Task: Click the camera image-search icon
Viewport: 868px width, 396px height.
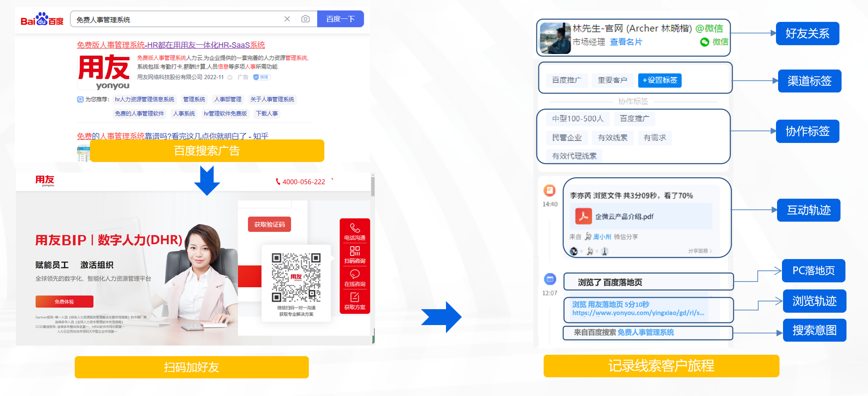Action: click(305, 19)
